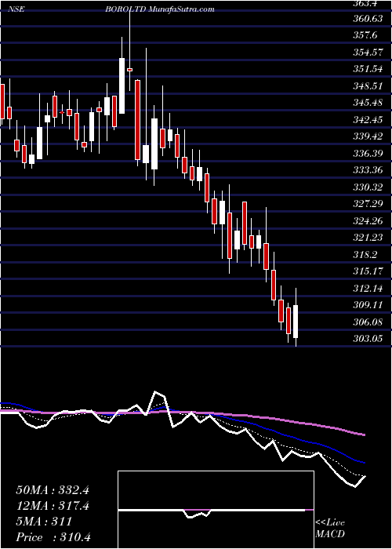
Task: Click the tallest white candle near 354
Action: point(122,85)
